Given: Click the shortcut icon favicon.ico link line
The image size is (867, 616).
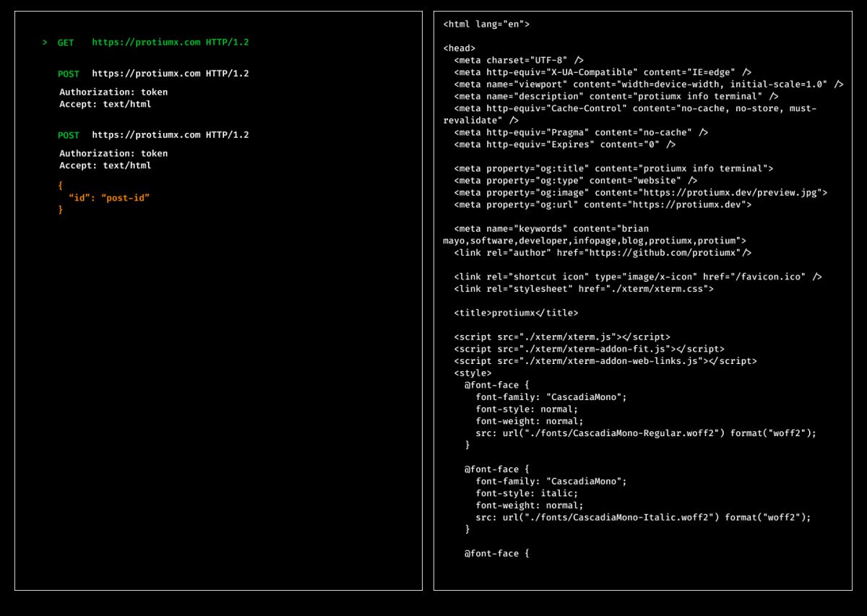Looking at the screenshot, I should click(638, 277).
